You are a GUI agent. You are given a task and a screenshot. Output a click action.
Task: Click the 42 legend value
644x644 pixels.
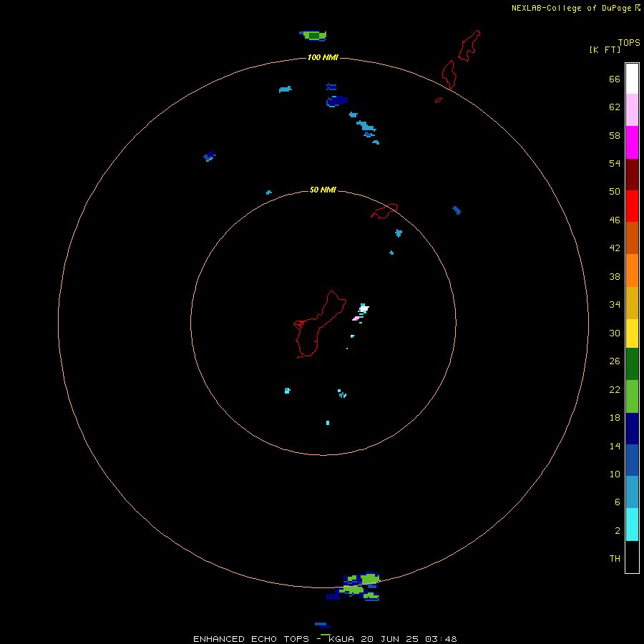click(x=615, y=248)
